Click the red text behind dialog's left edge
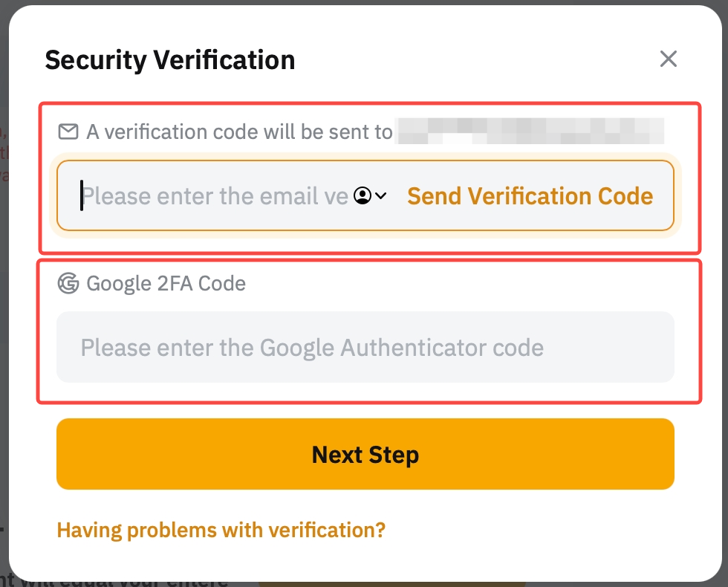Viewport: 728px width, 587px height. pyautogui.click(x=4, y=154)
